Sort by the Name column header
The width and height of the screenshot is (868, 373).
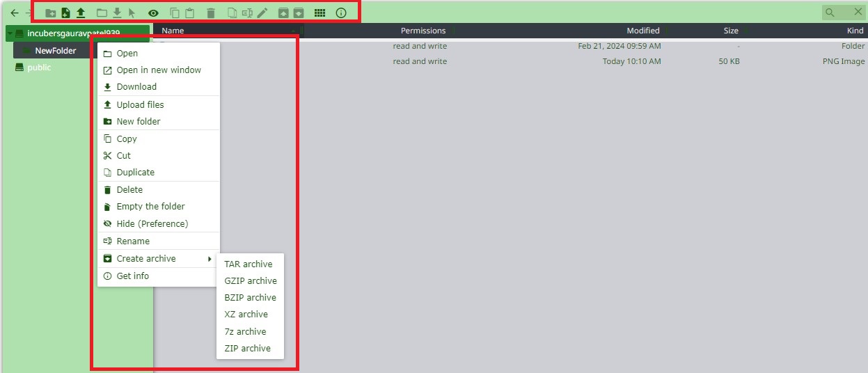pyautogui.click(x=173, y=31)
